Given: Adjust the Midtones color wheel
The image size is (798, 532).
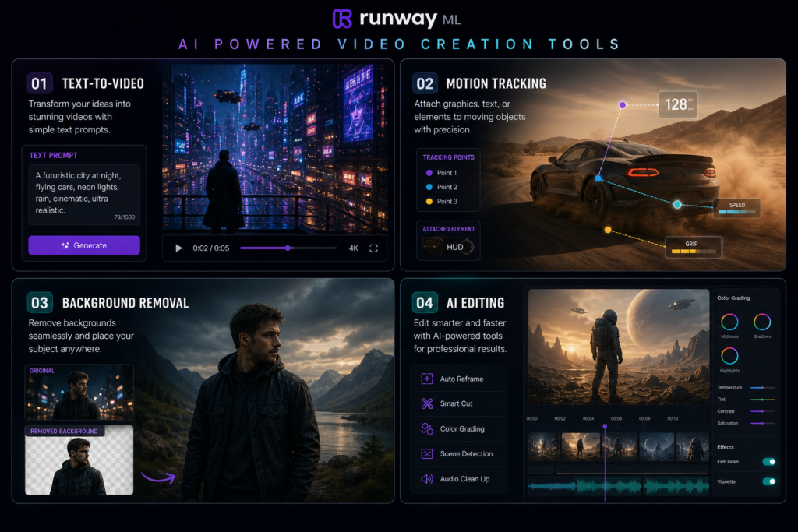Looking at the screenshot, I should [729, 322].
